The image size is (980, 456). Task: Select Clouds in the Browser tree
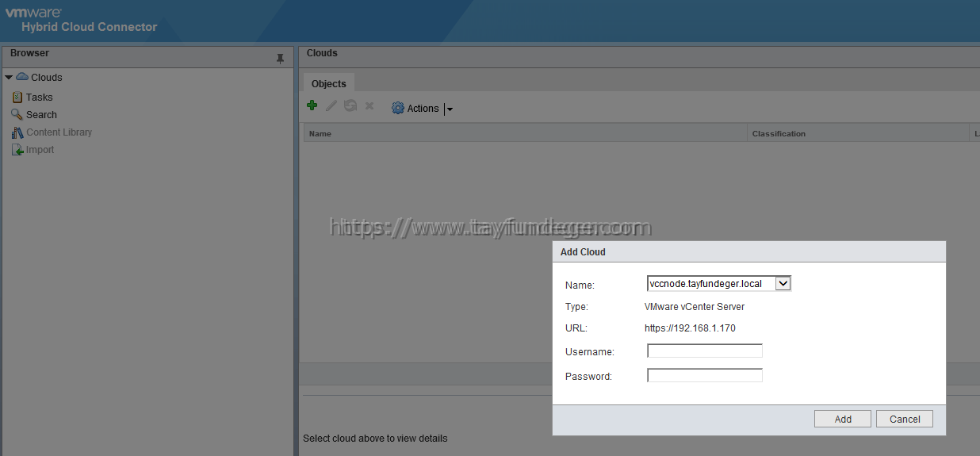(47, 78)
